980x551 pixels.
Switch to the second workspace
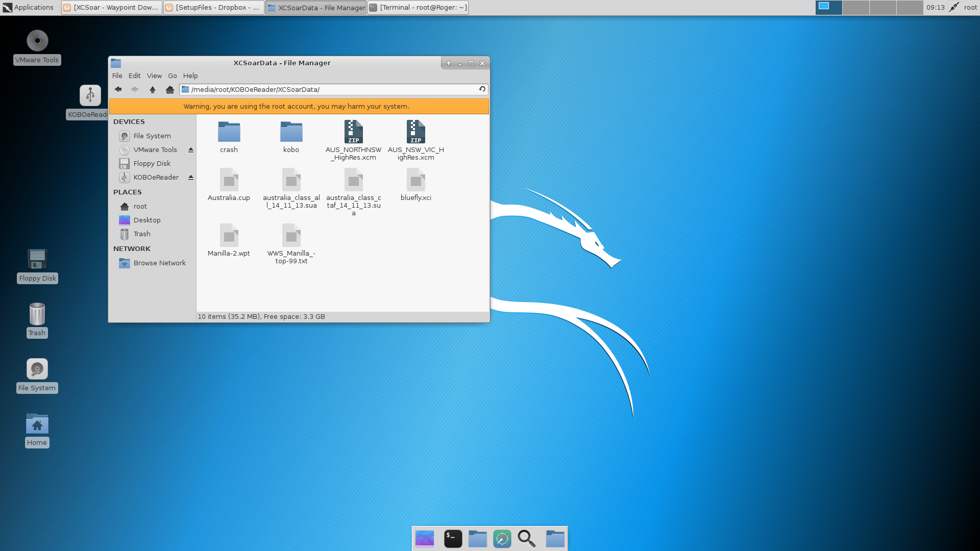click(x=855, y=7)
